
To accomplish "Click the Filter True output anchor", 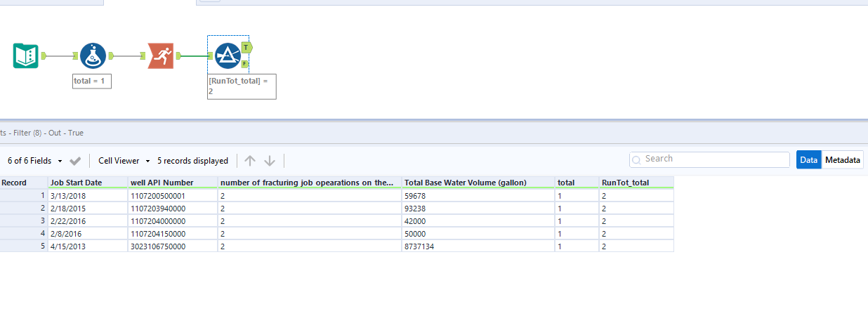I will 247,46.
